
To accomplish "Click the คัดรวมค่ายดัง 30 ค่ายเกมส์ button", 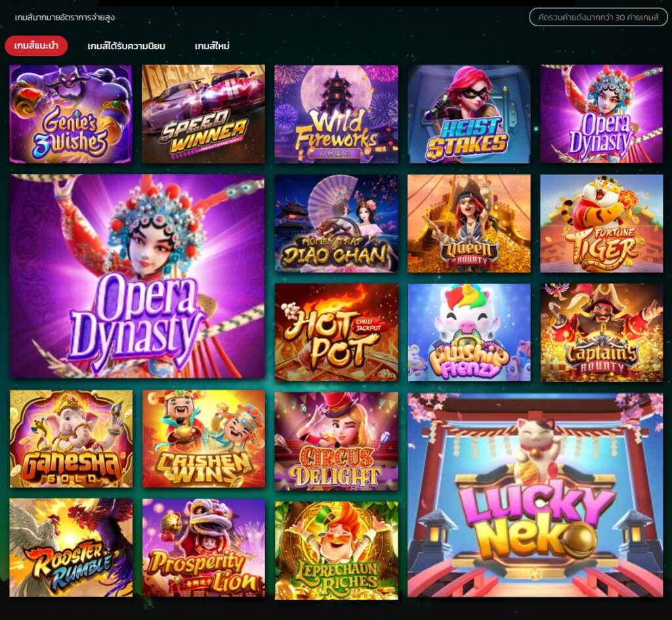I will (598, 18).
